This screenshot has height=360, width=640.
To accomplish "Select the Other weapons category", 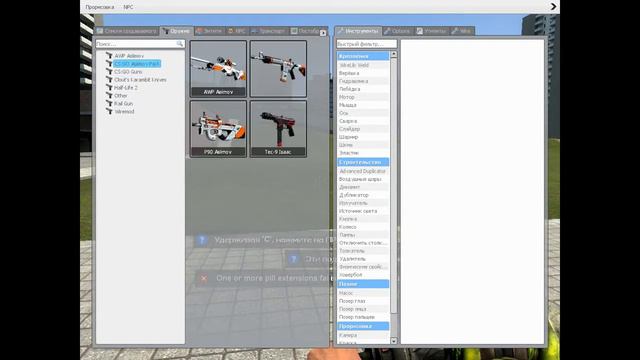I will click(121, 96).
